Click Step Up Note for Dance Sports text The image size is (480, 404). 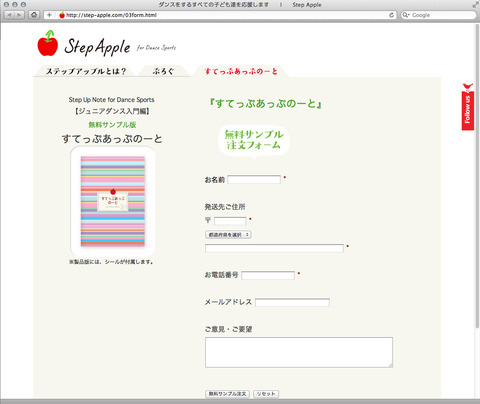click(111, 100)
